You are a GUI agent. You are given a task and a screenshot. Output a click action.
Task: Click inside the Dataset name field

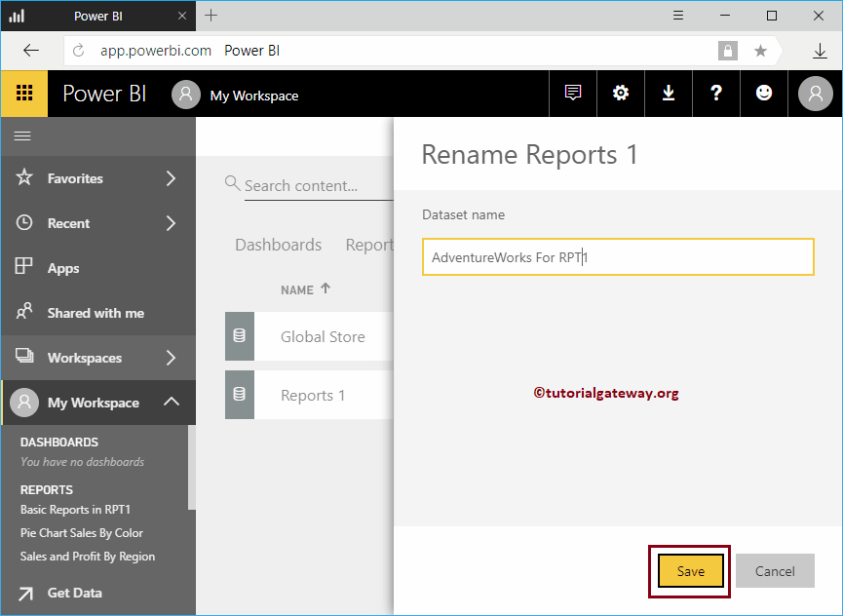(x=618, y=257)
